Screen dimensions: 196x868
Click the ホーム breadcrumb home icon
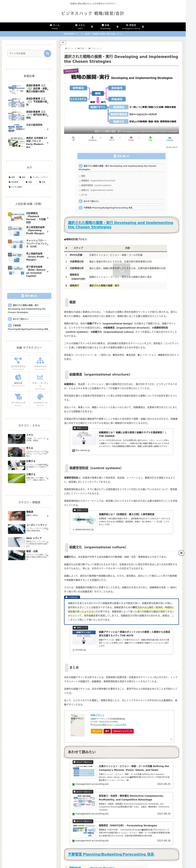coord(69,48)
